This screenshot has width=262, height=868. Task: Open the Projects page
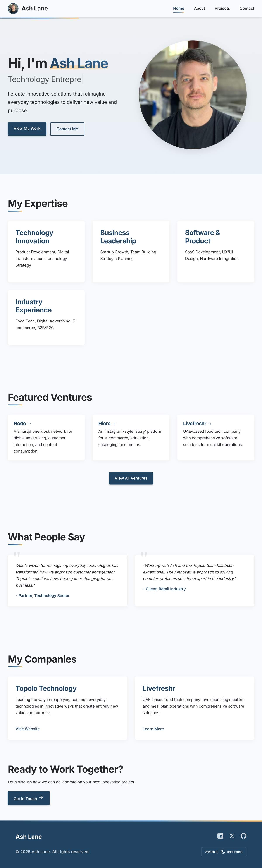(222, 9)
